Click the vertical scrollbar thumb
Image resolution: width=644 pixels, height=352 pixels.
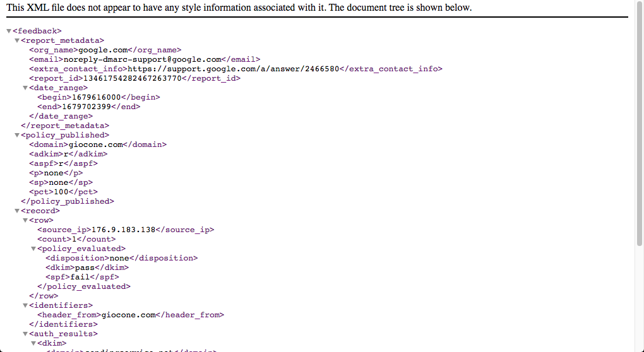639,125
